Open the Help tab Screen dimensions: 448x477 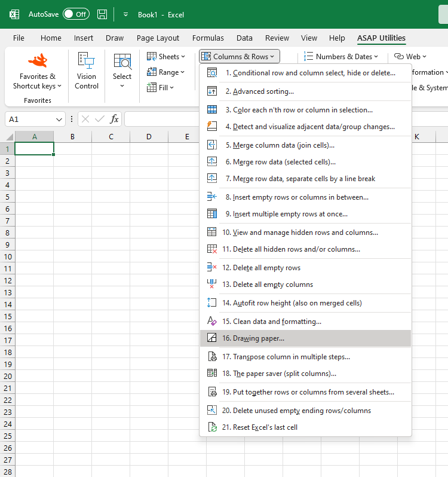(x=337, y=38)
